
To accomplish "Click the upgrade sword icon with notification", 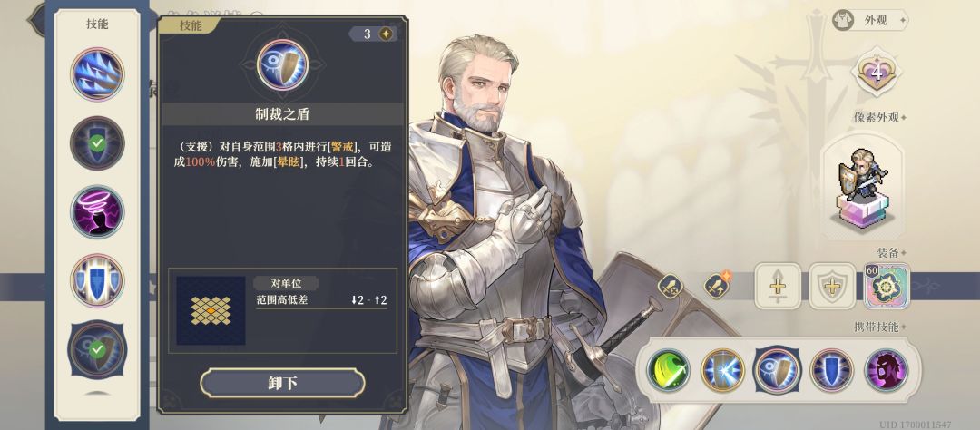I will pyautogui.click(x=717, y=287).
